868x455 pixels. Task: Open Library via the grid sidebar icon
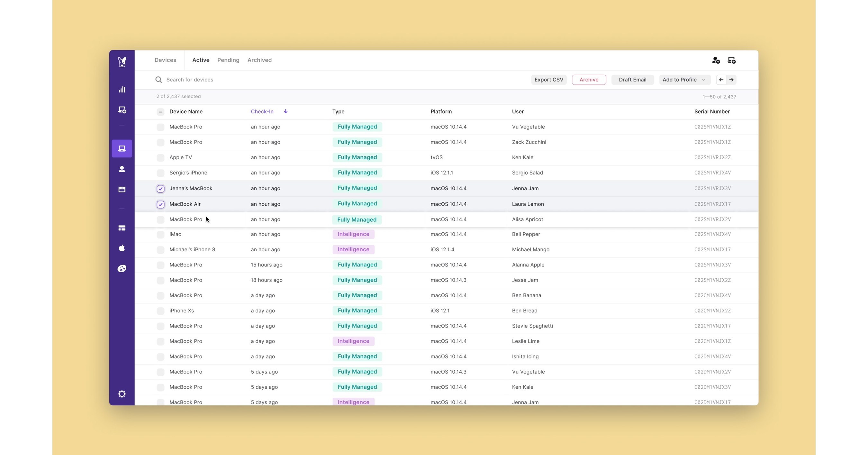pyautogui.click(x=122, y=228)
